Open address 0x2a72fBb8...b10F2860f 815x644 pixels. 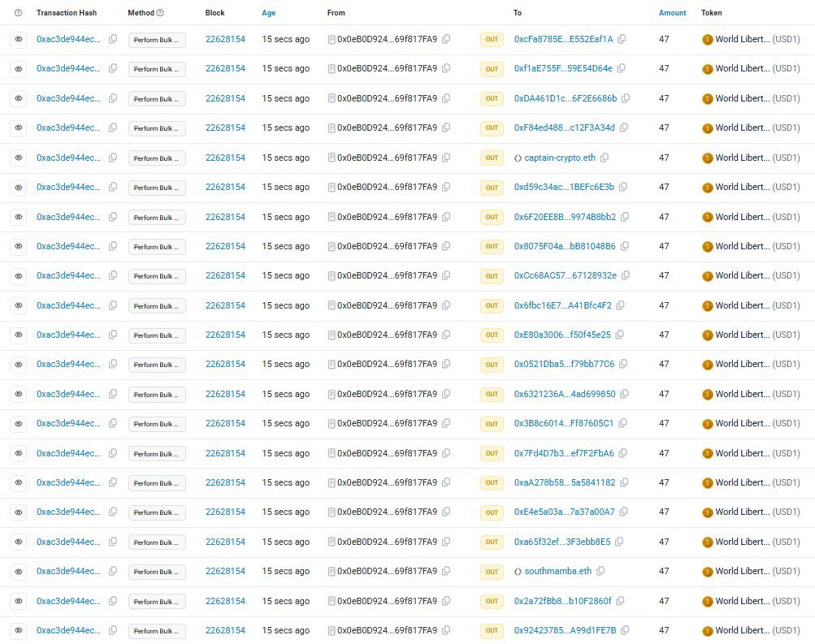(x=562, y=601)
